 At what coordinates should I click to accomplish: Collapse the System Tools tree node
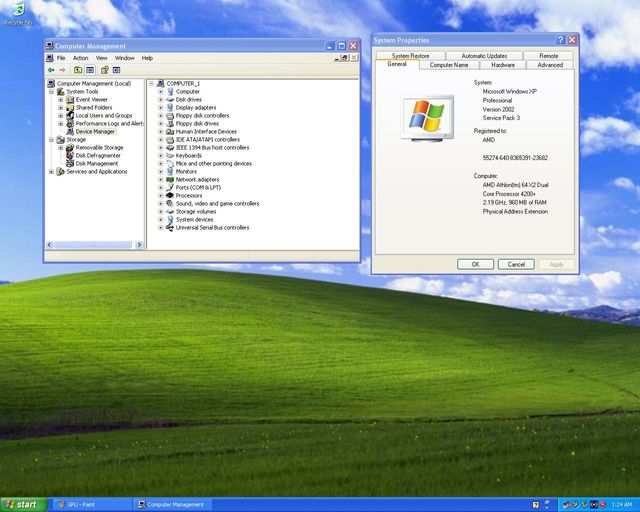coord(51,92)
